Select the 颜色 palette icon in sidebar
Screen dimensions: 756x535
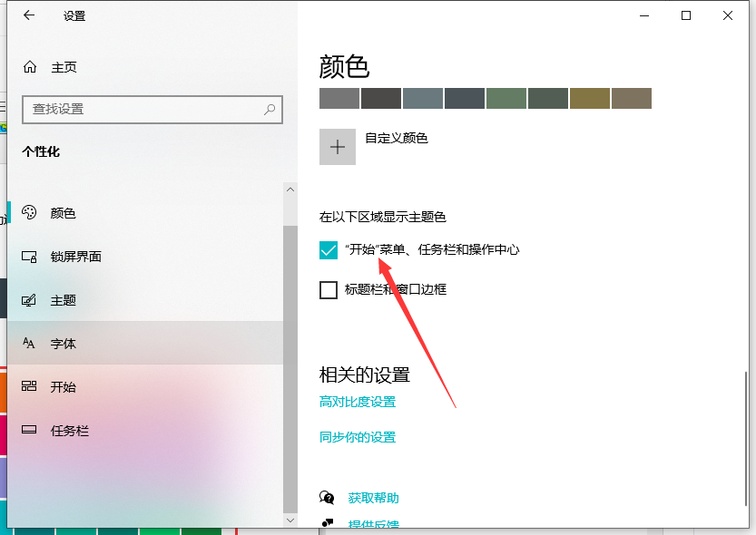pos(28,213)
